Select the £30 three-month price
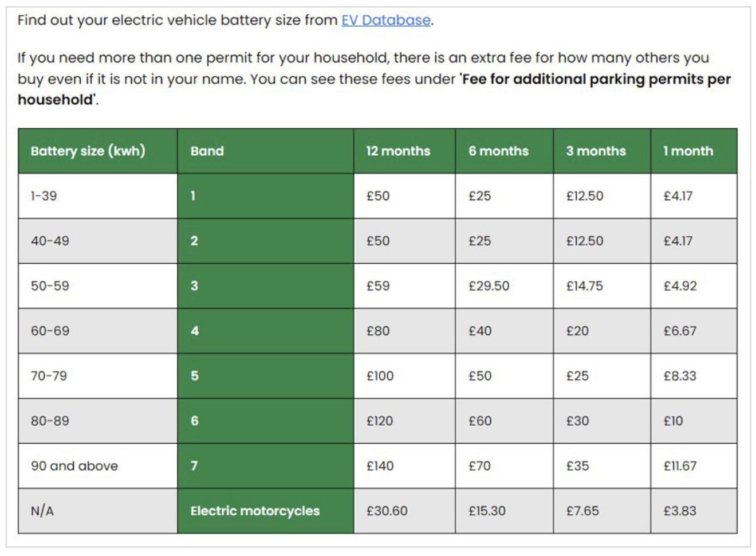 click(x=577, y=421)
